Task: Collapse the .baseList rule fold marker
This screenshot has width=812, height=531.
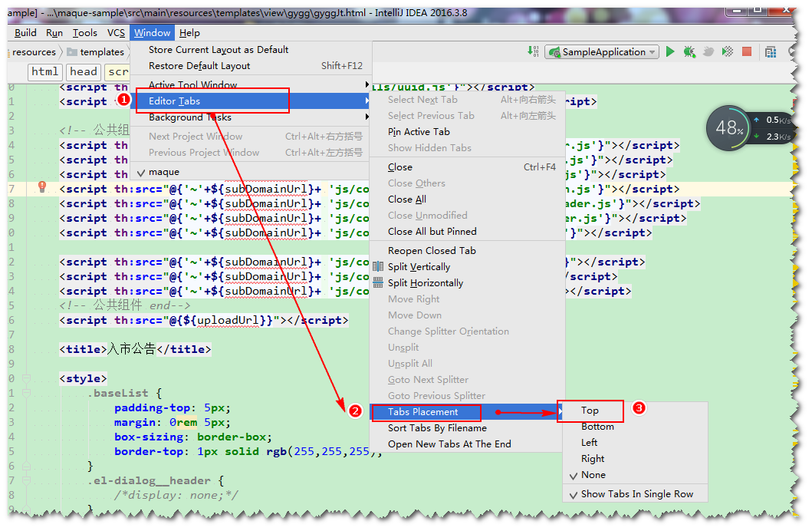Action: [26, 393]
